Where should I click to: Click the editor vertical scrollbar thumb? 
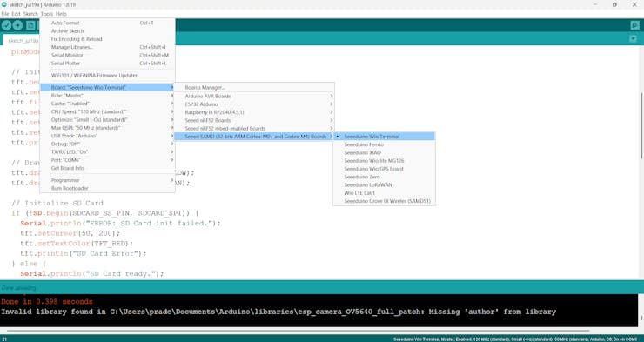(x=641, y=125)
